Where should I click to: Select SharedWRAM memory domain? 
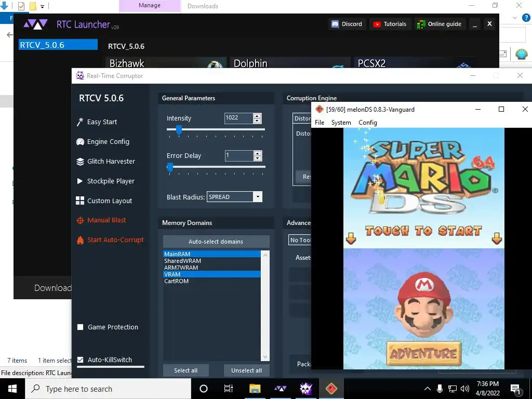click(212, 261)
